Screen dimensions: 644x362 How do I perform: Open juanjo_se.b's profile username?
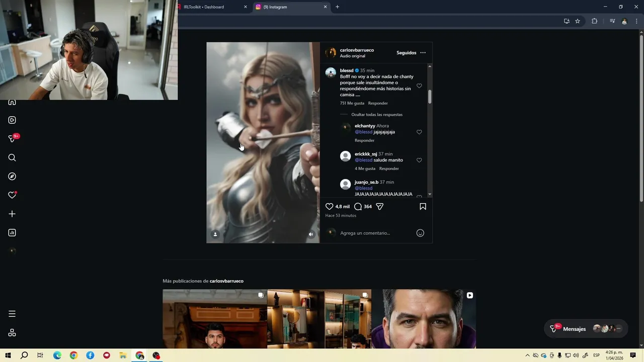(x=366, y=182)
